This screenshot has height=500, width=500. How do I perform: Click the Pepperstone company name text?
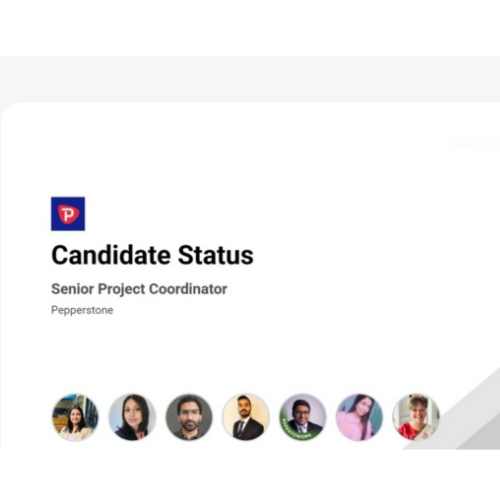tap(82, 310)
